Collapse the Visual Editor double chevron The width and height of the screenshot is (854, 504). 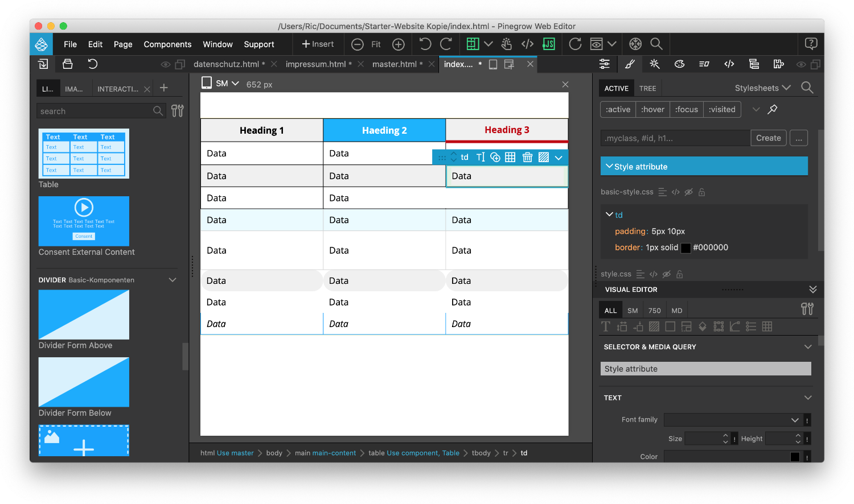pos(813,290)
